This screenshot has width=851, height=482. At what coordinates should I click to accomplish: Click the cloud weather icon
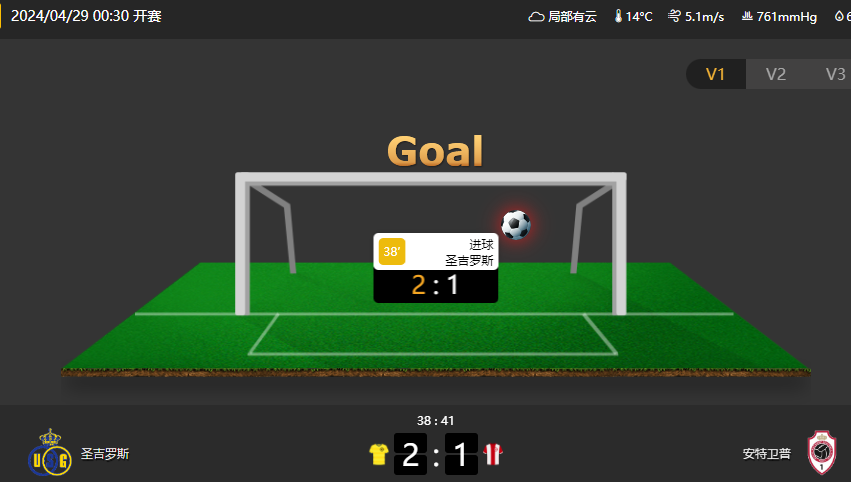536,17
